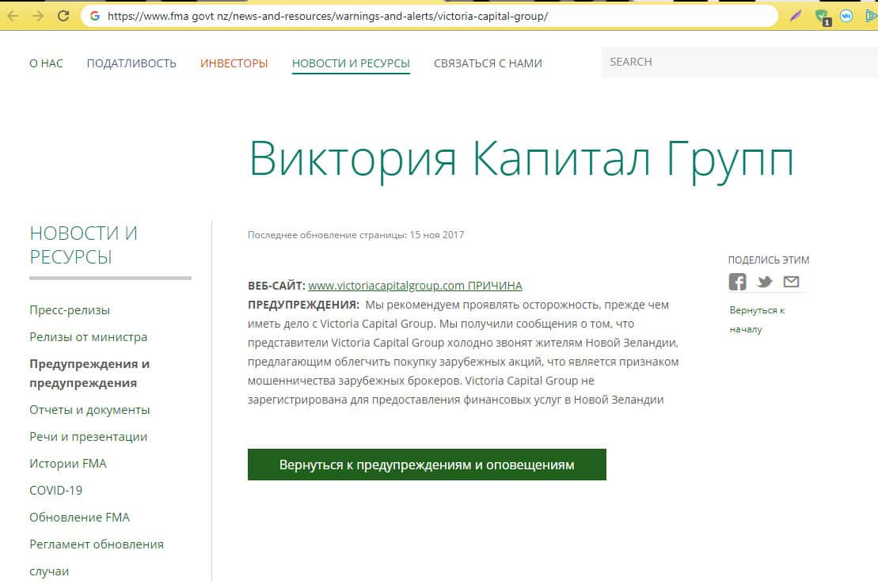Reload the page with the refresh icon
Image resolution: width=878 pixels, height=588 pixels.
pyautogui.click(x=63, y=16)
